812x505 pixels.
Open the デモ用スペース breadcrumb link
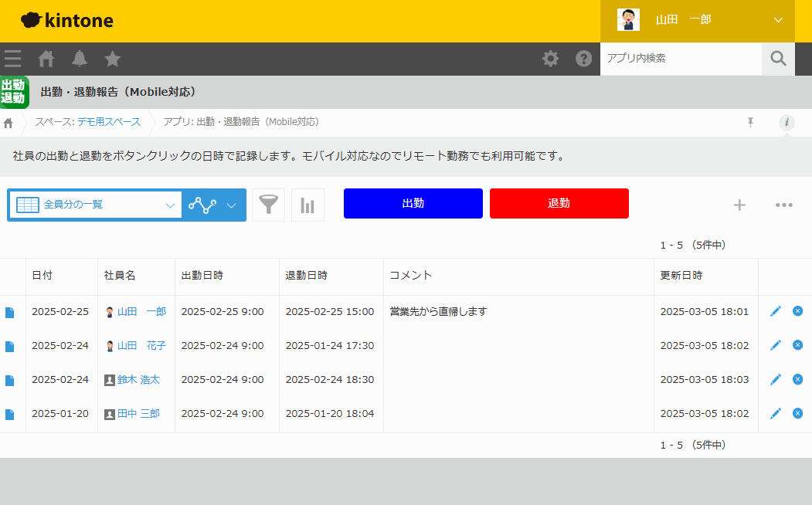coord(109,122)
